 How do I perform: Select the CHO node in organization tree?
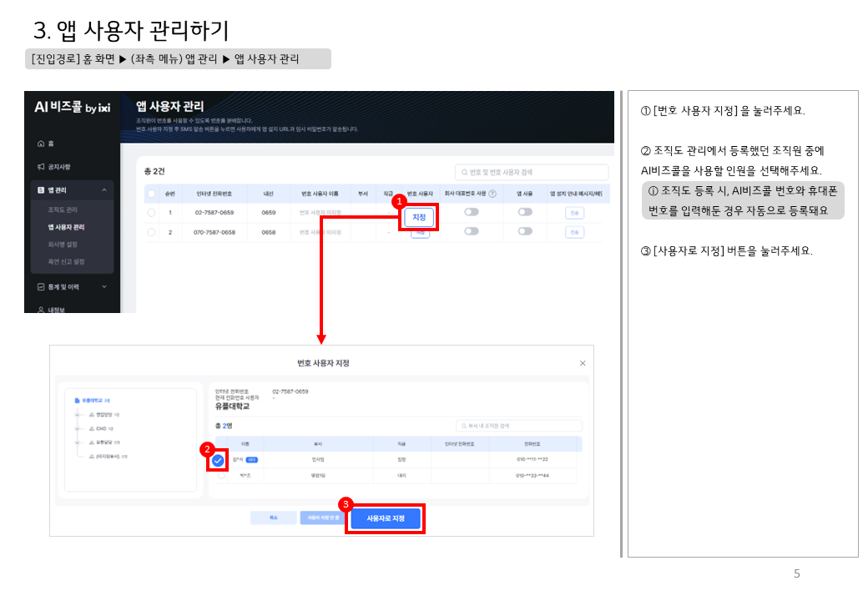(x=100, y=428)
